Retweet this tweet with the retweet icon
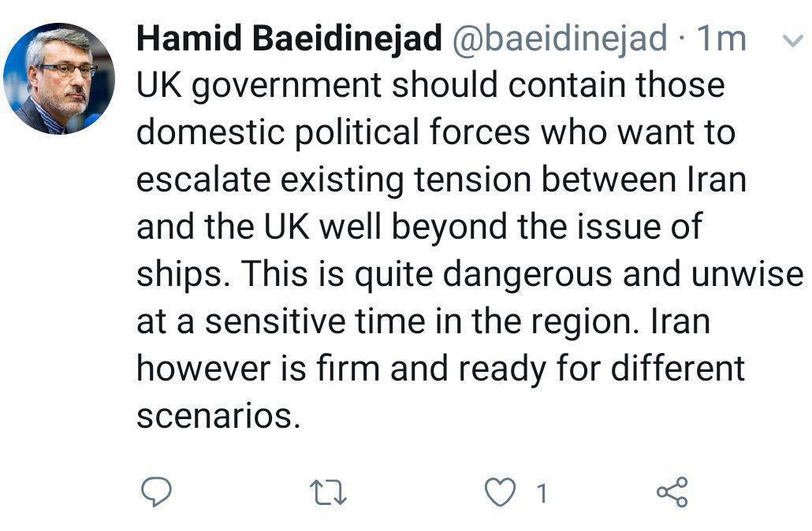Image resolution: width=812 pixels, height=531 pixels. 329,492
